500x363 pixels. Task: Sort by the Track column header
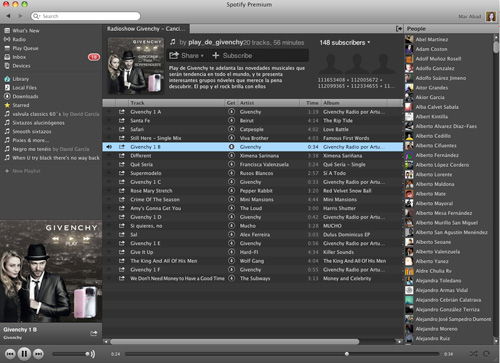(137, 103)
